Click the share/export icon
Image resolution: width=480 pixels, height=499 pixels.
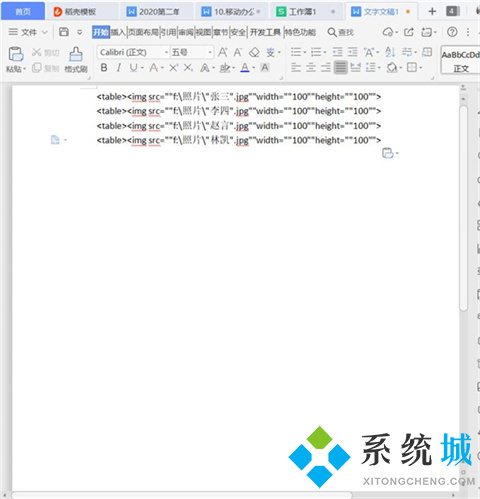(x=409, y=32)
